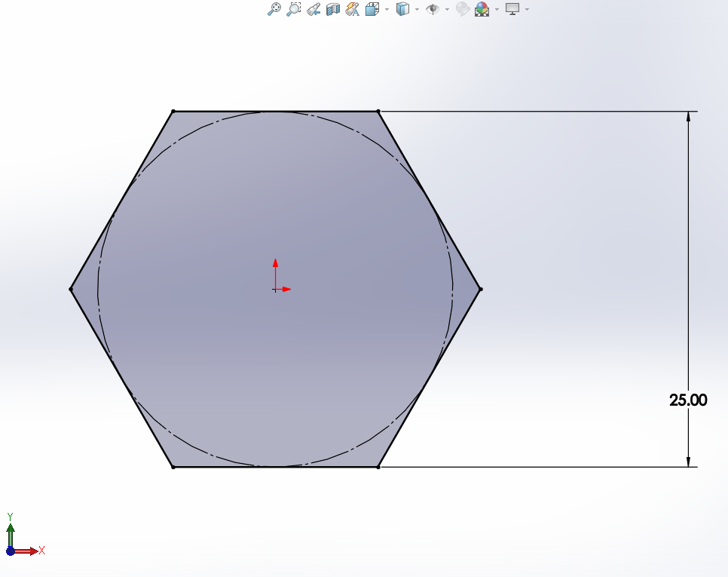This screenshot has width=728, height=577.
Task: Click the View Orientation cube icon
Action: (372, 9)
